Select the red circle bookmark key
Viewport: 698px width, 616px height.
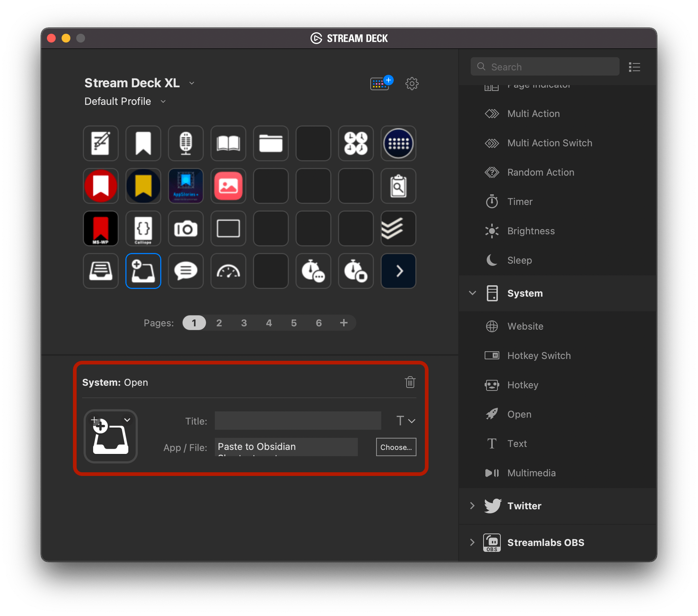coord(101,186)
